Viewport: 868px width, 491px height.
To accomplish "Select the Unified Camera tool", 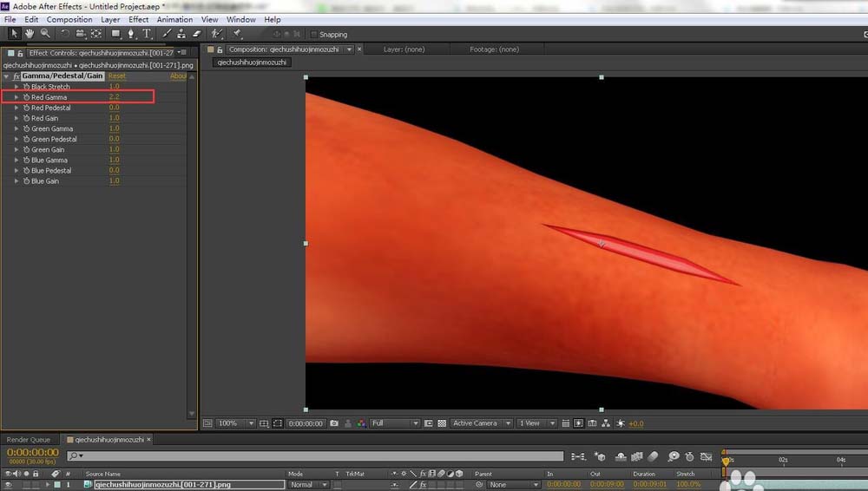I will 81,34.
